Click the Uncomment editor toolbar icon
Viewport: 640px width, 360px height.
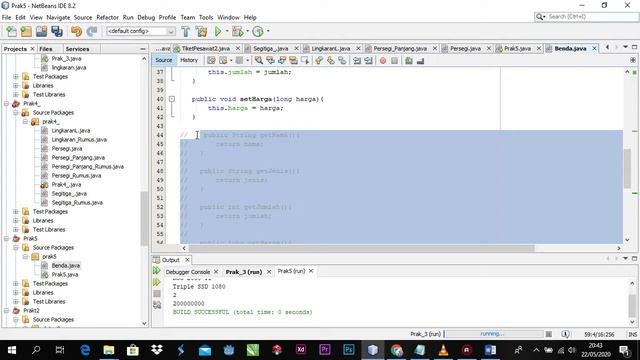420,60
